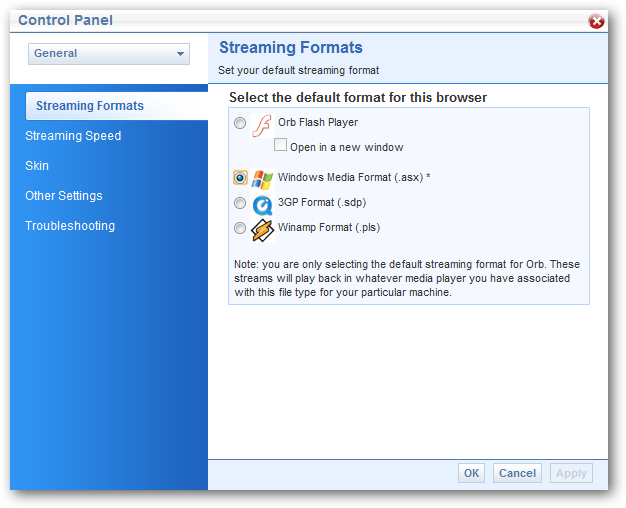Click the Winamp Format (.pls) label

(x=329, y=228)
